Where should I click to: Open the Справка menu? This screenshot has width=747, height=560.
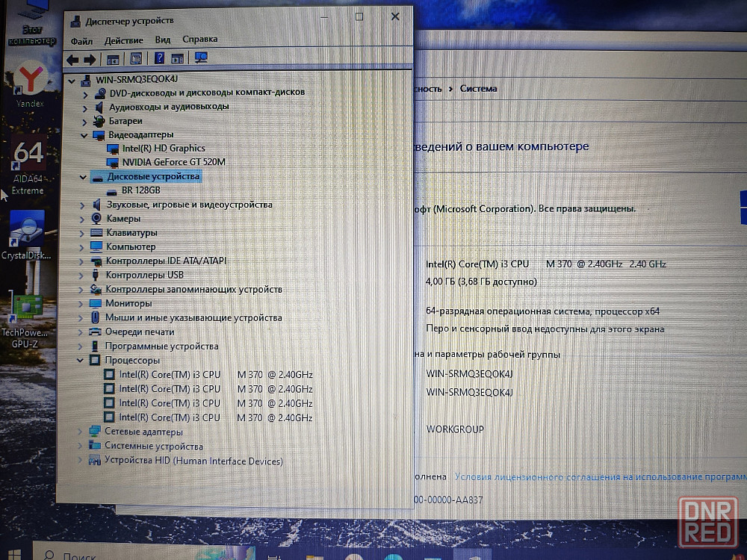(199, 40)
